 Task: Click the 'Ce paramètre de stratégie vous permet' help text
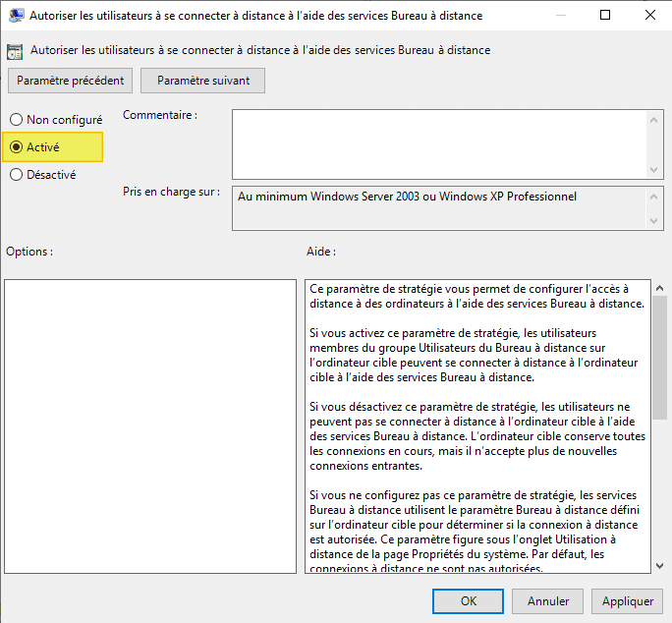pyautogui.click(x=477, y=297)
